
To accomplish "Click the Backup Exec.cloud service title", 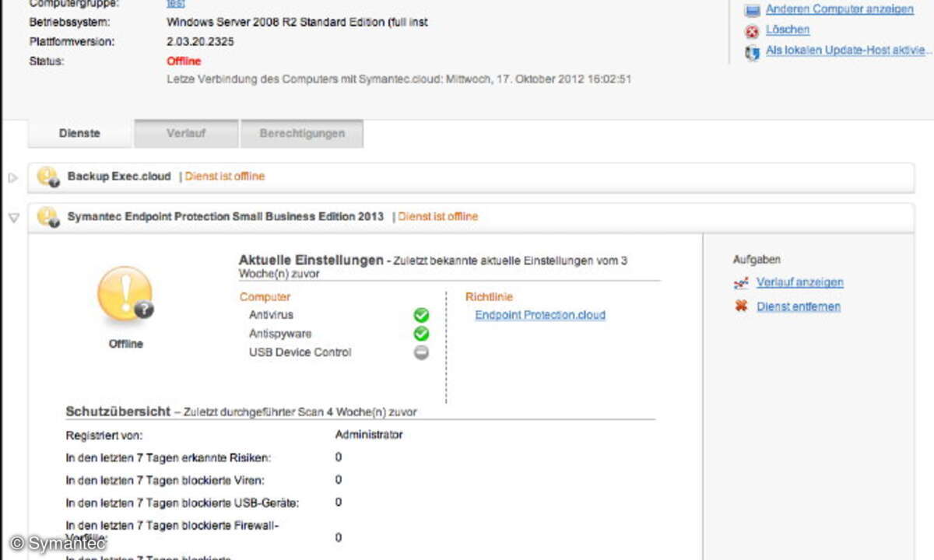I will [119, 176].
